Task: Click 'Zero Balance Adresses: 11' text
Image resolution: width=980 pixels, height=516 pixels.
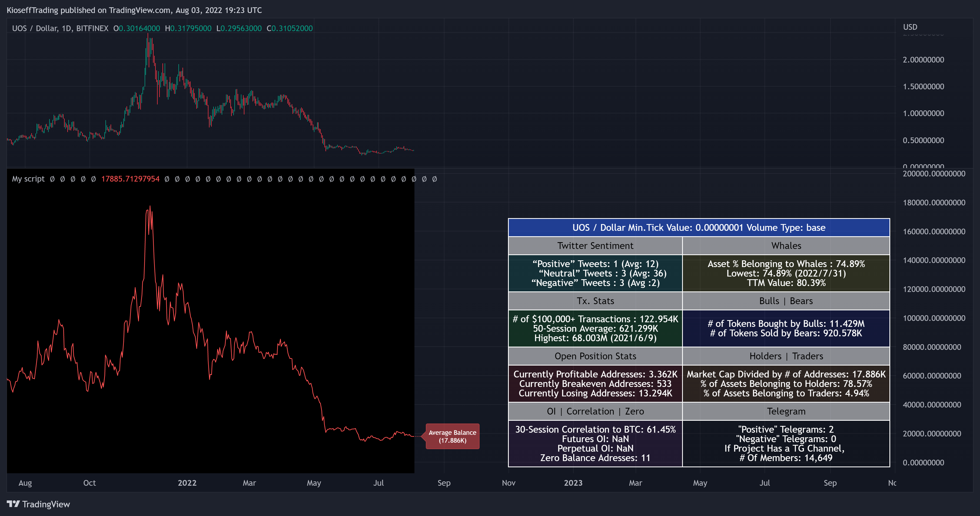Action: (595, 458)
